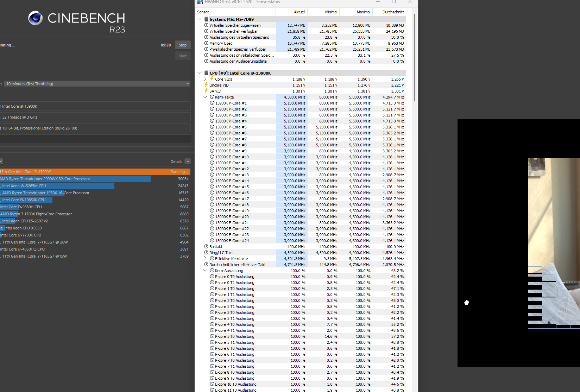Screen dimensions: 580x392
Task: Click the Maximal column header
Action: [356, 12]
